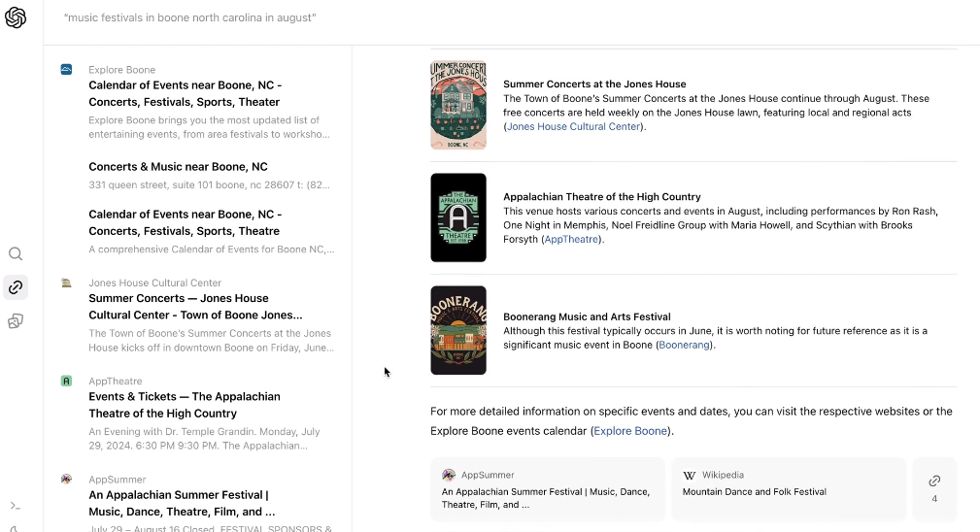Open the ChatGPT logo in the sidebar
The height and width of the screenshot is (532, 980).
[x=16, y=17]
